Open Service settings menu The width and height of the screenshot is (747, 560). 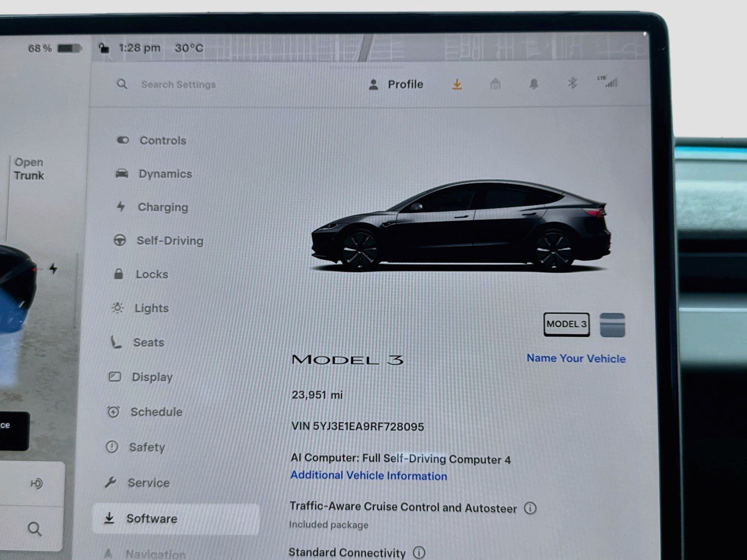(137, 483)
